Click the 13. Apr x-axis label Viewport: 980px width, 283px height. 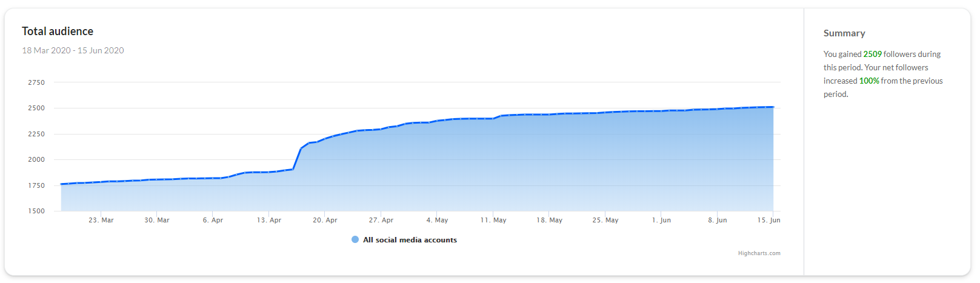tap(269, 220)
